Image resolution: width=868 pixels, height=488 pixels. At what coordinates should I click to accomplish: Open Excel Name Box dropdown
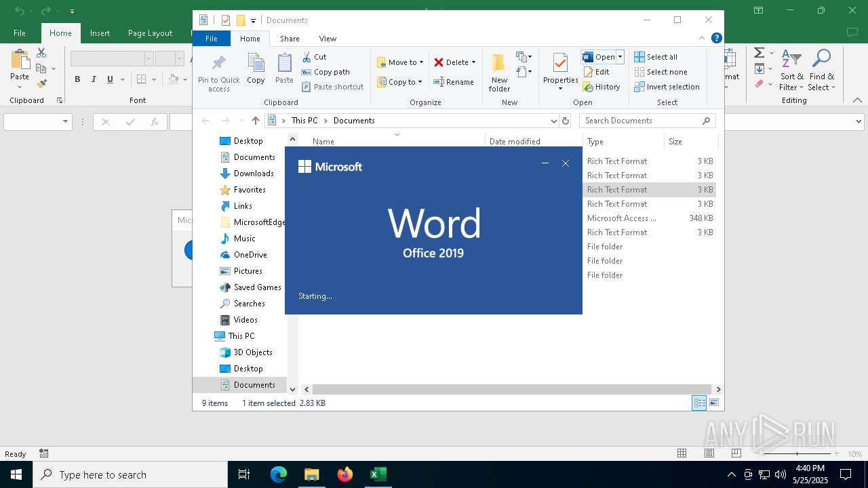pyautogui.click(x=65, y=122)
